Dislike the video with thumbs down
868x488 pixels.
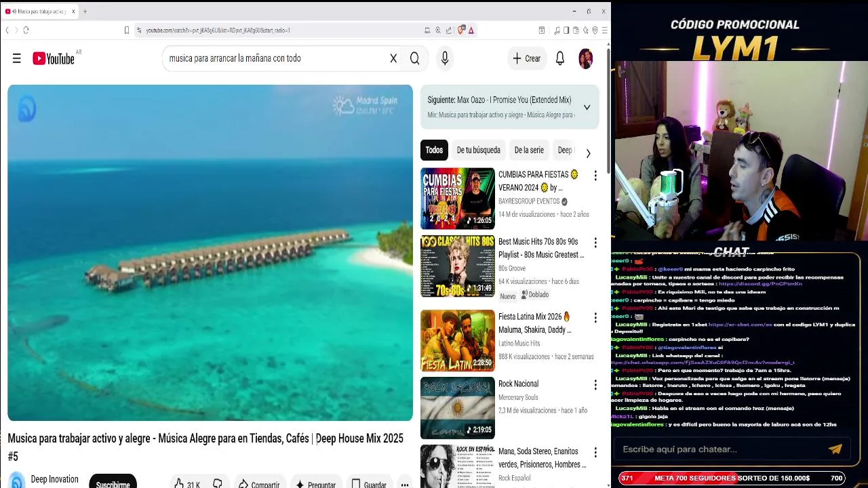(218, 484)
